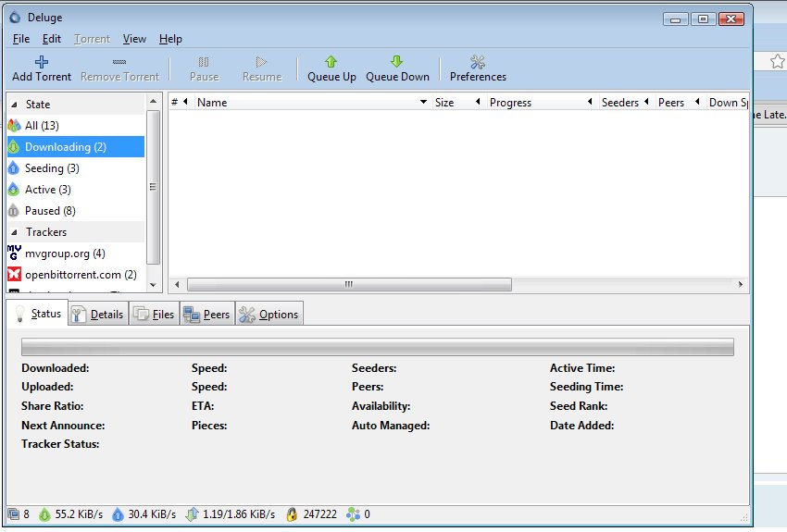Click the arrow right of Seeders column header
787x532 pixels.
click(646, 102)
